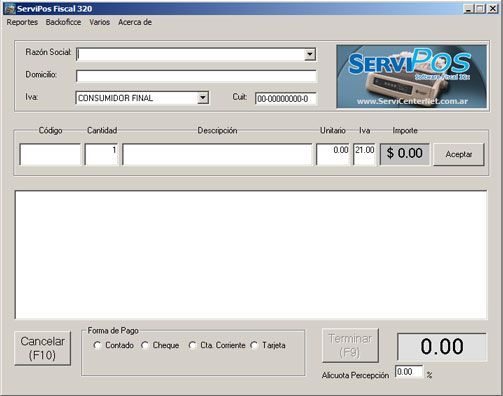Expand the Razón Social dropdown arrow
The width and height of the screenshot is (503, 396).
[310, 54]
